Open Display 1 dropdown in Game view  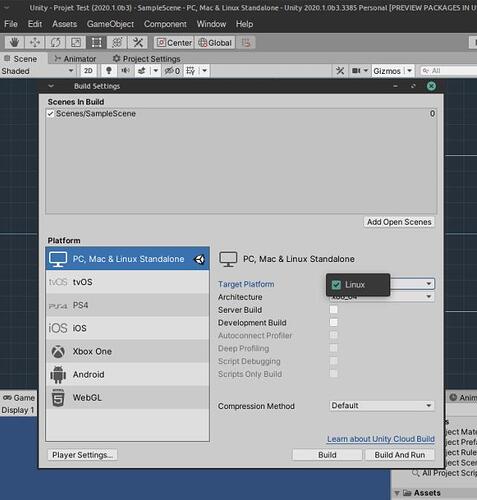coord(18,410)
